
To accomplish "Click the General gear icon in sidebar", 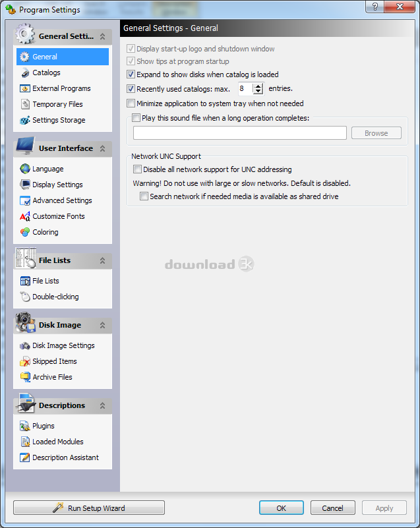I will (24, 57).
